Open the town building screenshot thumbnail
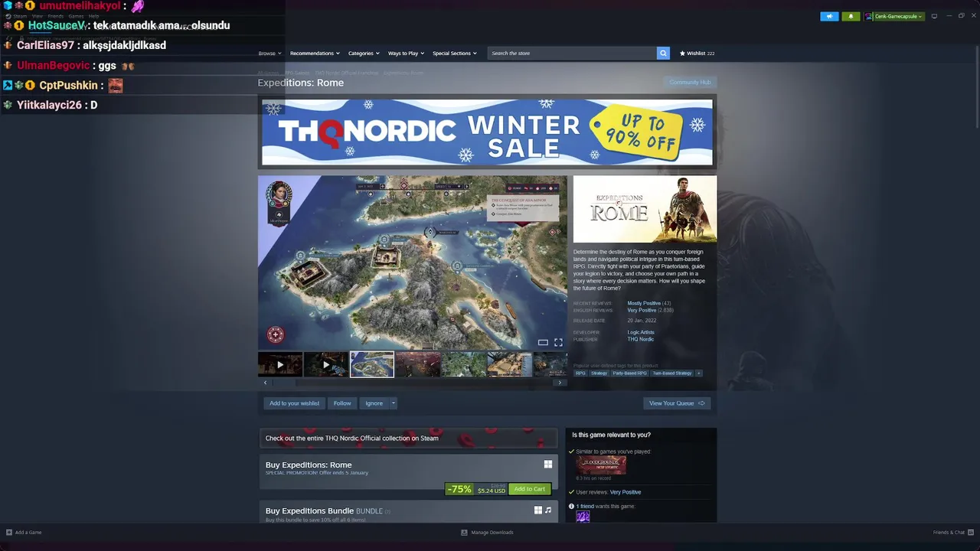This screenshot has width=980, height=551. (510, 364)
